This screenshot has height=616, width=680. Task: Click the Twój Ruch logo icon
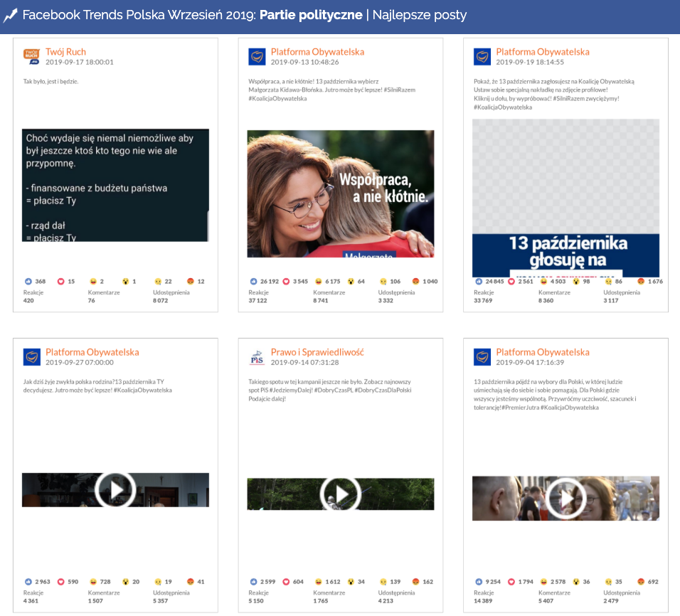pyautogui.click(x=31, y=57)
